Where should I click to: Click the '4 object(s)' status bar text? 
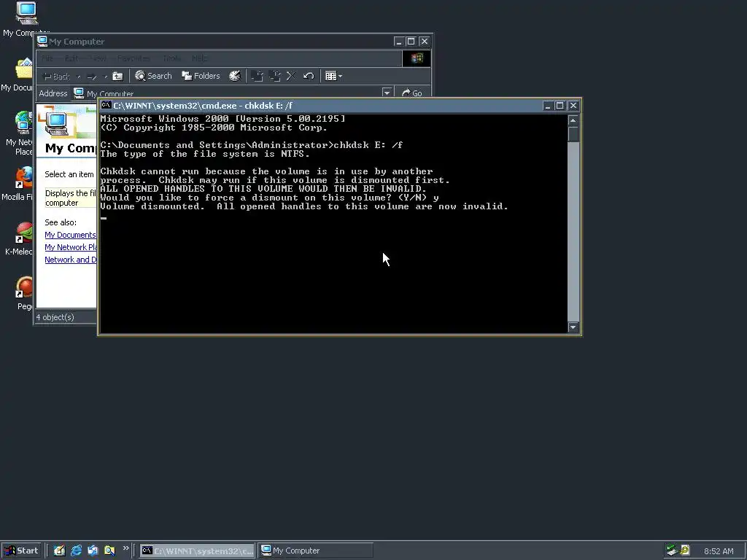55,317
